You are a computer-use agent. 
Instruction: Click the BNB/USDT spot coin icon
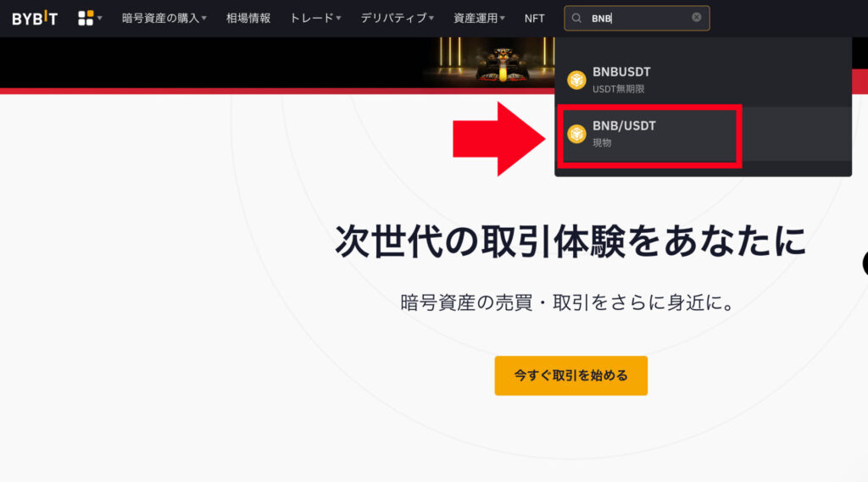point(576,134)
